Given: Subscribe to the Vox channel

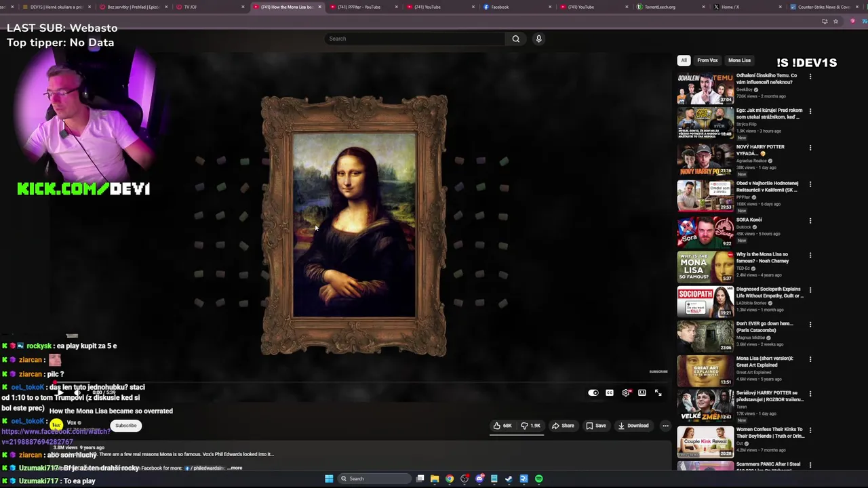Looking at the screenshot, I should pos(125,426).
